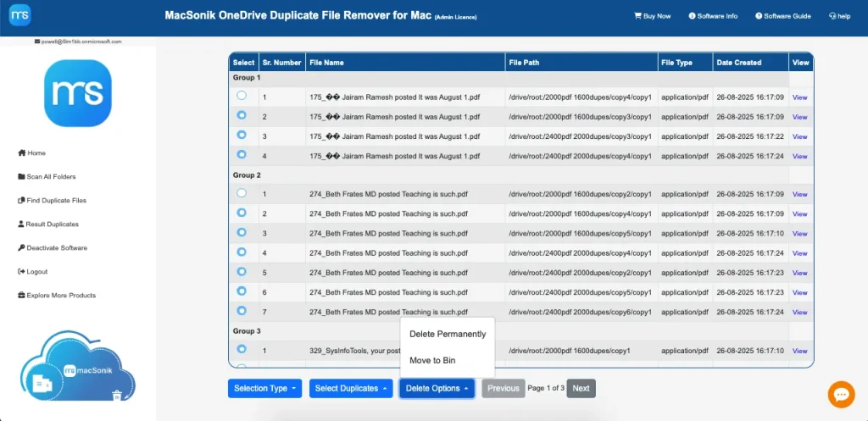This screenshot has width=868, height=421.
Task: Collapse the Delete Options dropdown
Action: (x=437, y=389)
